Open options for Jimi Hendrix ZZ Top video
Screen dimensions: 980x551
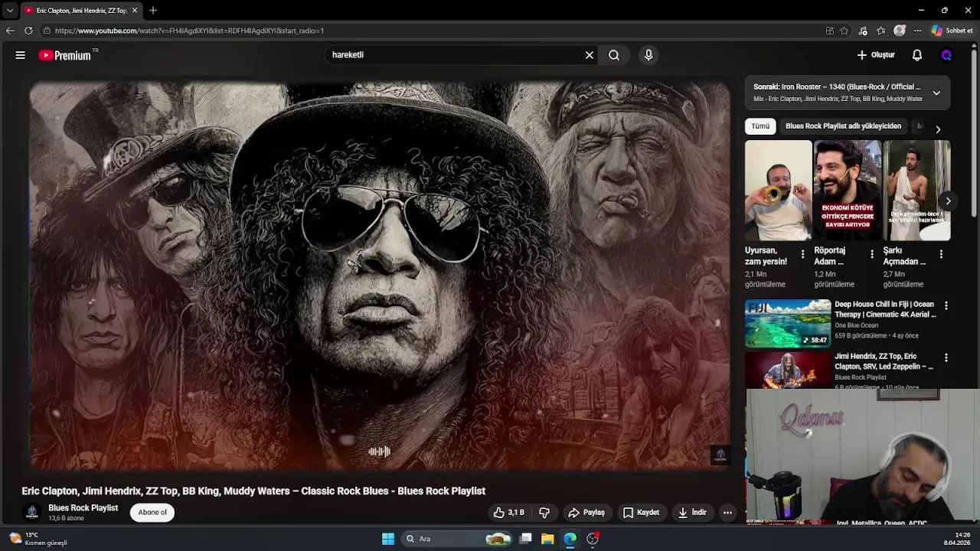(946, 357)
